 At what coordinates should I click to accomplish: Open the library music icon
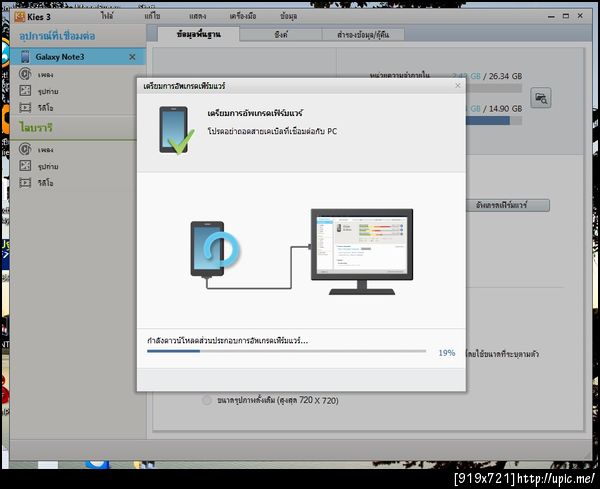point(25,149)
